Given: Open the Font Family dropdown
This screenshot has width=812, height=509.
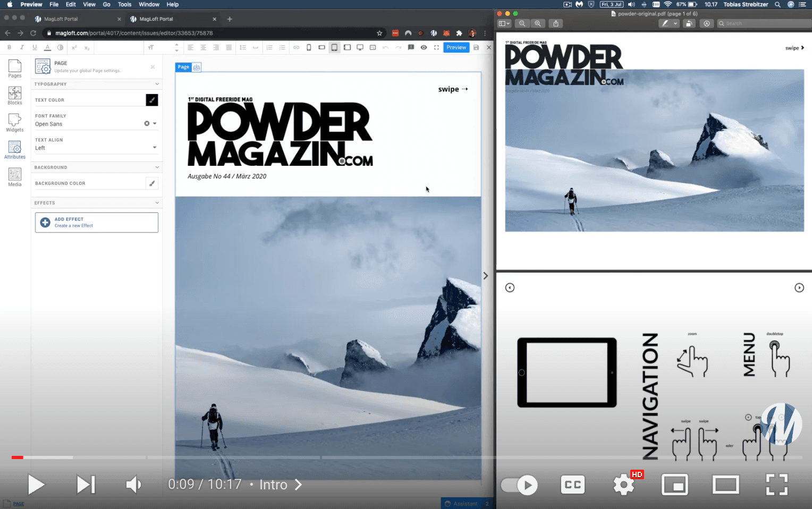Looking at the screenshot, I should click(155, 123).
